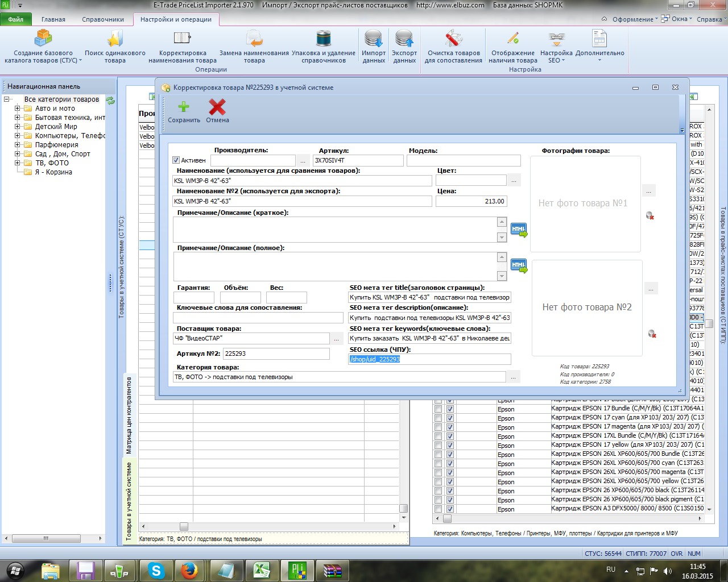The height and width of the screenshot is (582, 728).
Task: Tick the empty box in EPSON 26XL Bundle row
Action: 438,454
